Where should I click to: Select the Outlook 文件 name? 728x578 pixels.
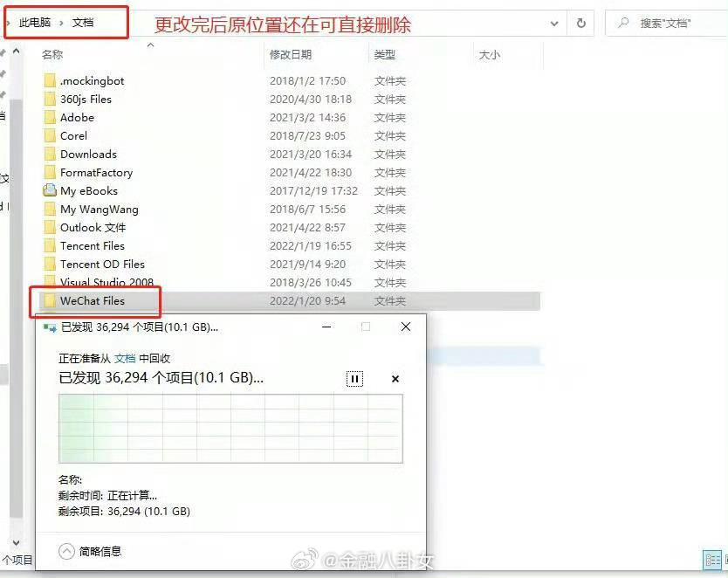coord(93,228)
